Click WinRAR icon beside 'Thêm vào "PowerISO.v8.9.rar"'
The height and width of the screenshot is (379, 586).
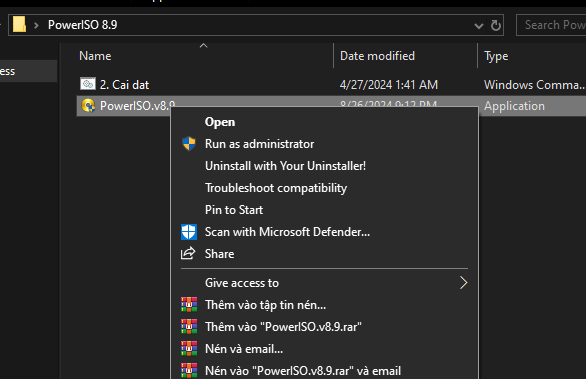(x=189, y=327)
